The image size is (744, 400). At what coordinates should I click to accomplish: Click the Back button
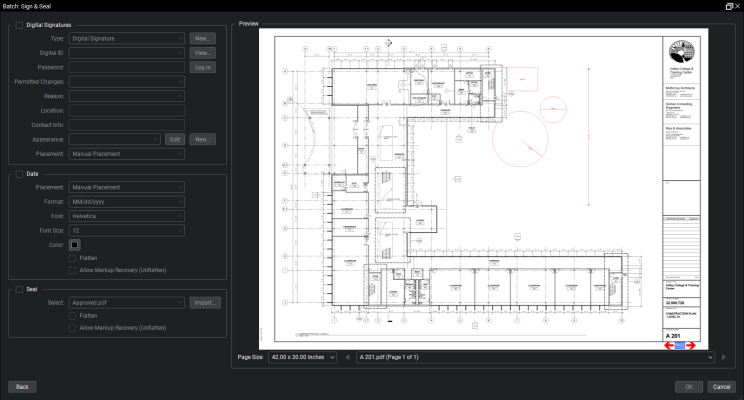22,387
